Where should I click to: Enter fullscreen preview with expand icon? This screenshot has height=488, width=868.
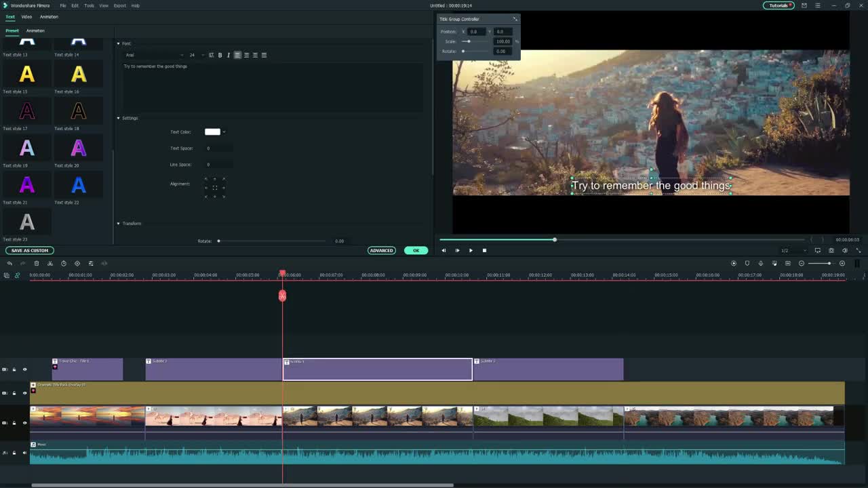(858, 250)
